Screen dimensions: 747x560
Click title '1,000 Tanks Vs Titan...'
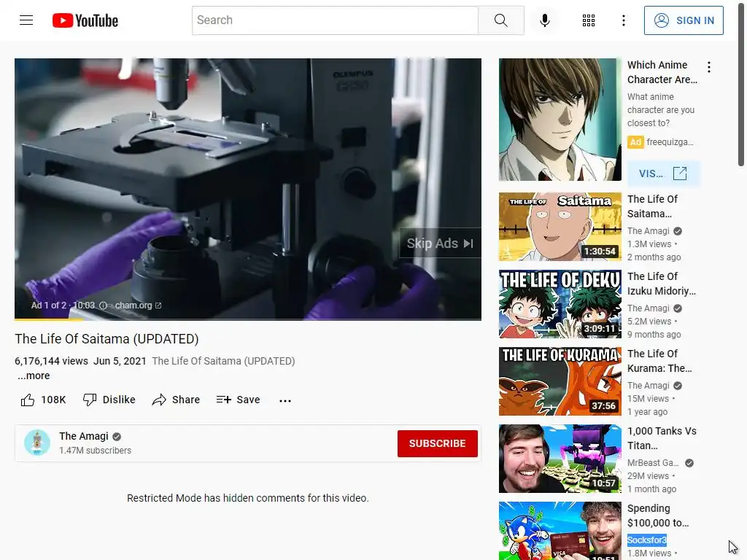point(662,438)
